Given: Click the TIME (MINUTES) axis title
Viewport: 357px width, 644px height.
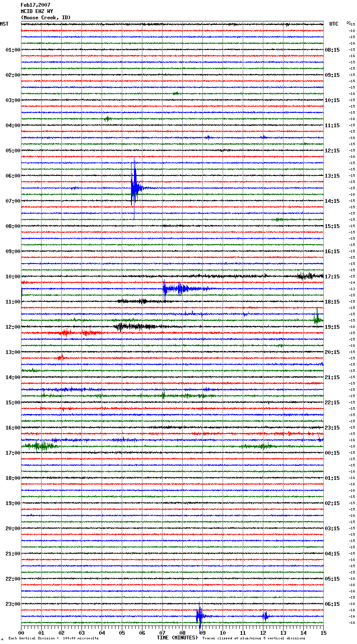Looking at the screenshot, I should [177, 638].
